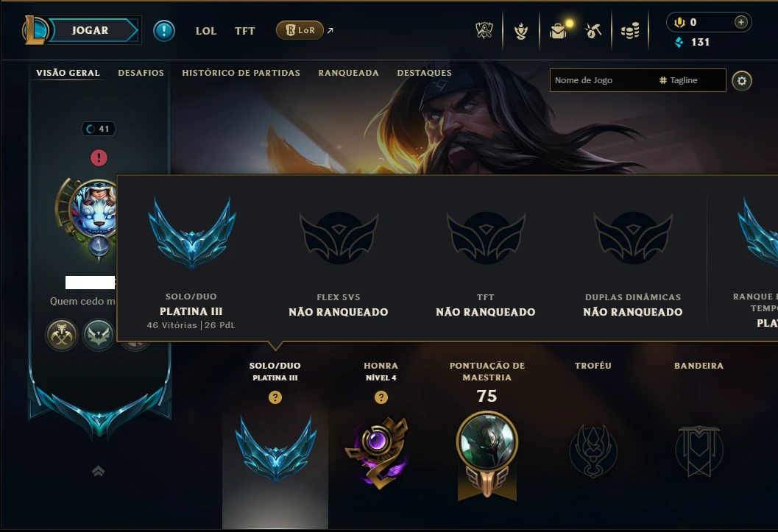Image resolution: width=778 pixels, height=532 pixels.
Task: Click the champion collection icon in top bar
Action: (521, 31)
